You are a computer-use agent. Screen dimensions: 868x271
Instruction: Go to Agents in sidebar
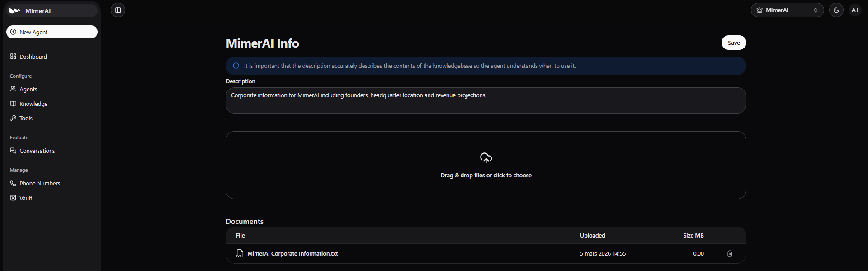coord(28,89)
